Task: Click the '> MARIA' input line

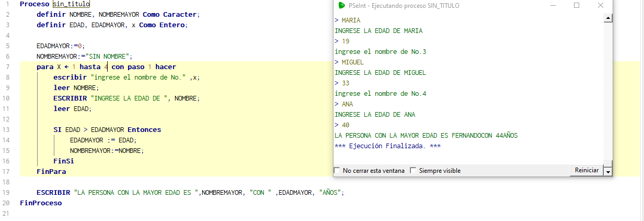Action: click(x=347, y=20)
